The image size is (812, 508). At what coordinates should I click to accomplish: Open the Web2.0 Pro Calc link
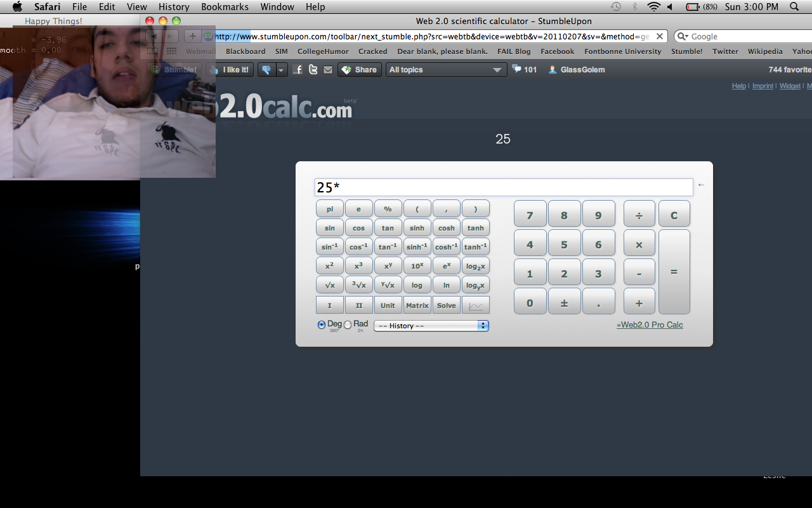tap(650, 325)
